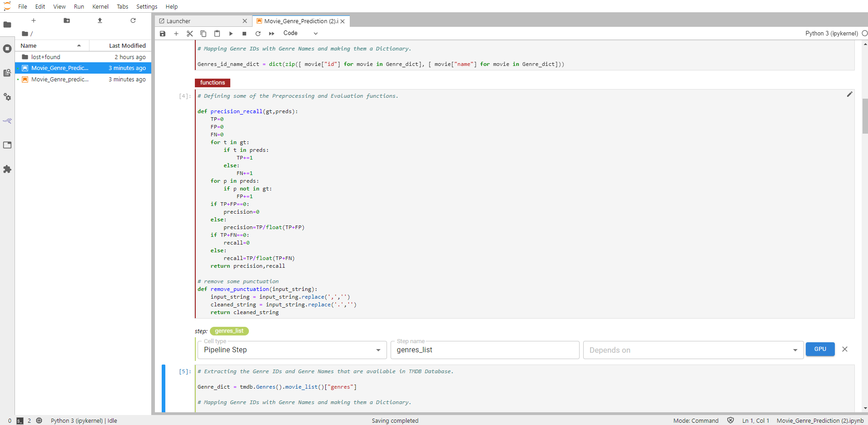The image size is (868, 425).
Task: Click the GPU button
Action: [x=820, y=349]
